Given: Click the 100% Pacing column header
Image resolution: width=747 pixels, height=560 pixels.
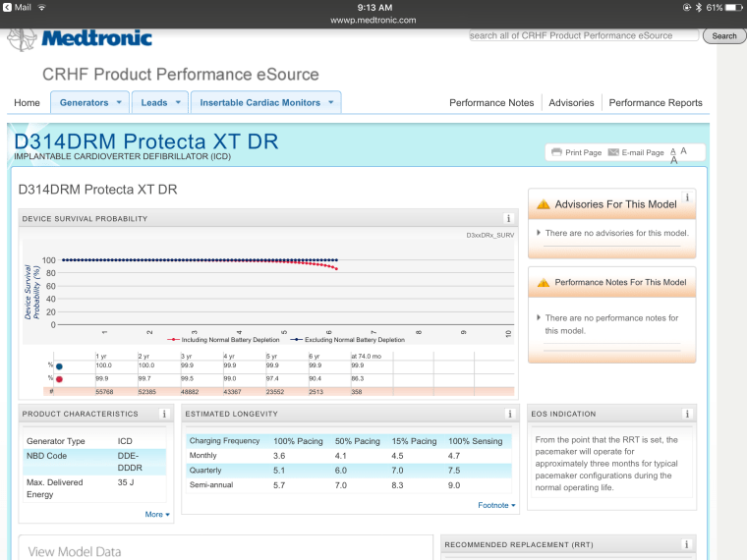Looking at the screenshot, I should tap(298, 441).
